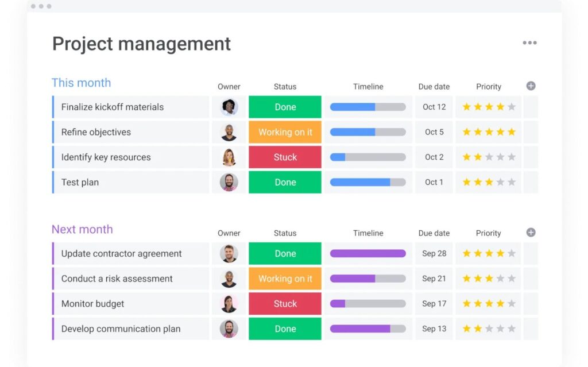
Task: Click the Timeline column header in This month
Action: (367, 87)
